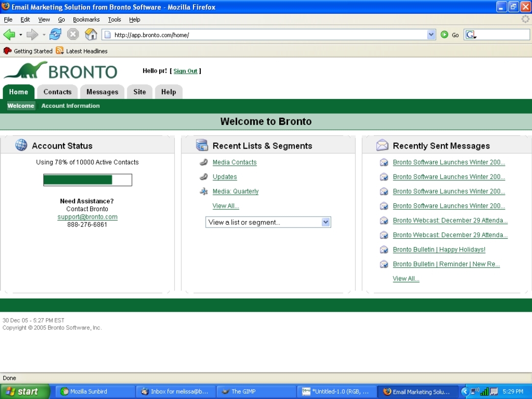Click the support@bronto.com email link

click(x=87, y=217)
